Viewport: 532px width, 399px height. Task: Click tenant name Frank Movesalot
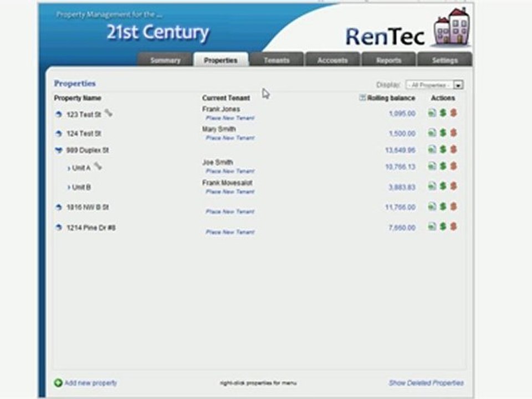coord(227,182)
